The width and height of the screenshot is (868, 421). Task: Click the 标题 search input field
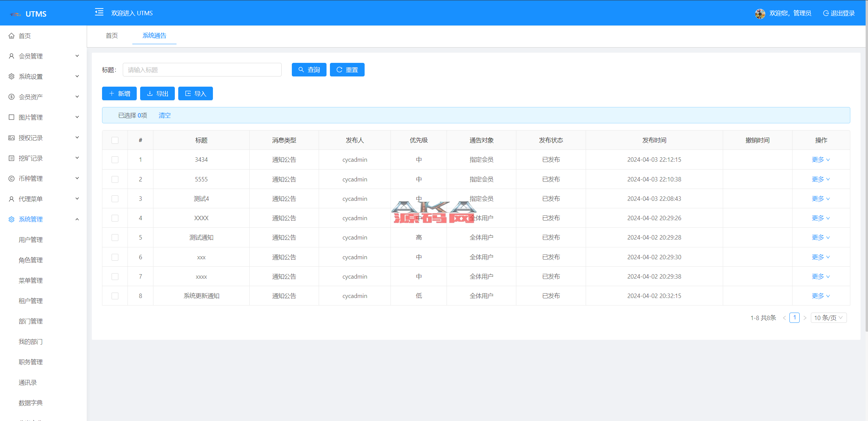(x=202, y=70)
